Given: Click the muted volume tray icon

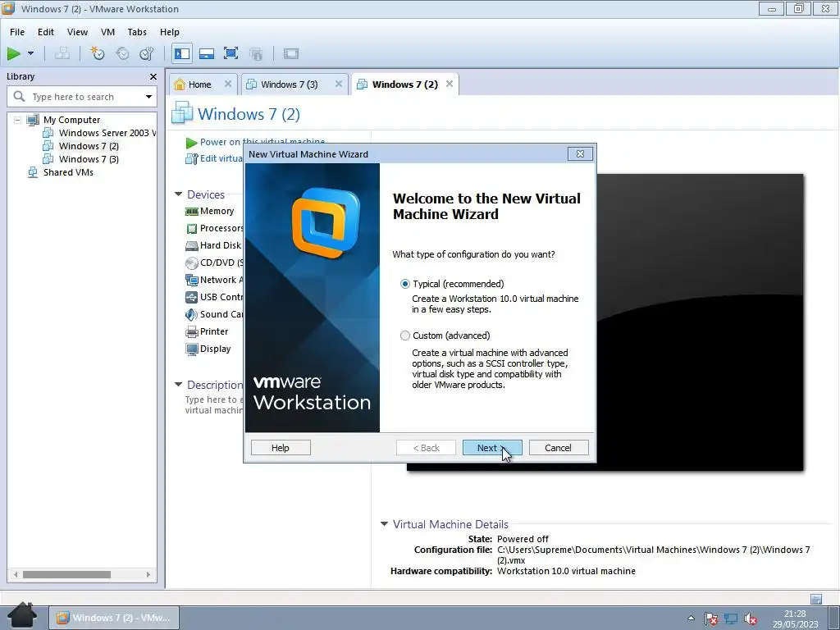Looking at the screenshot, I should [x=751, y=619].
